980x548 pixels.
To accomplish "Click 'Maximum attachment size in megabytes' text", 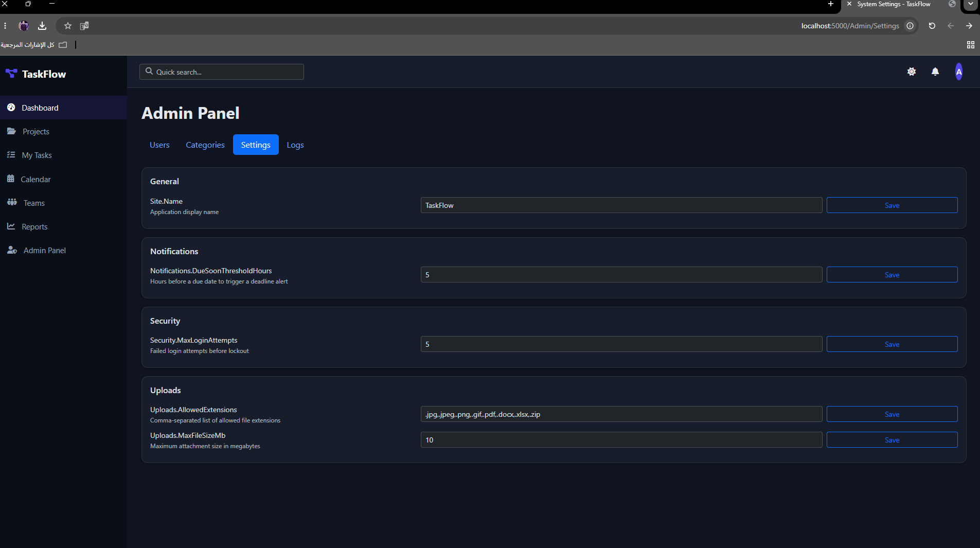I will (x=205, y=446).
